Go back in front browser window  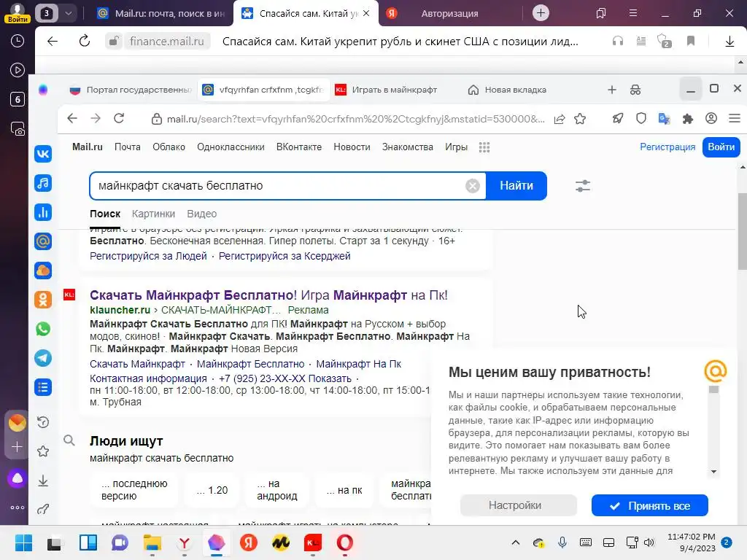pos(72,119)
